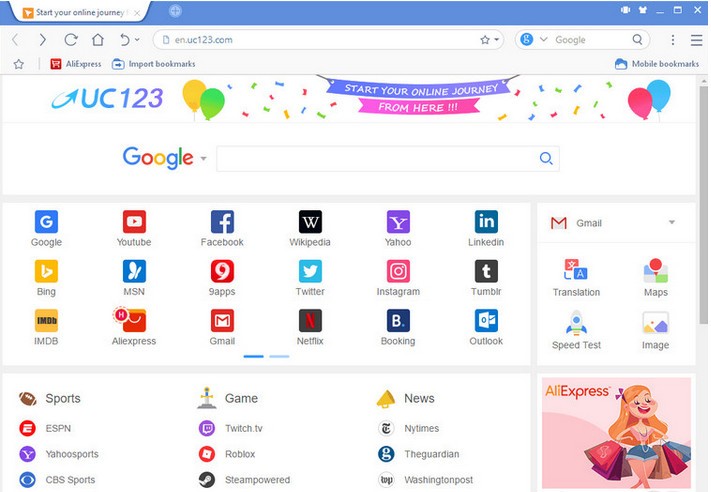This screenshot has height=492, width=711.
Task: Open the Yahoo shortcut tile
Action: click(398, 229)
